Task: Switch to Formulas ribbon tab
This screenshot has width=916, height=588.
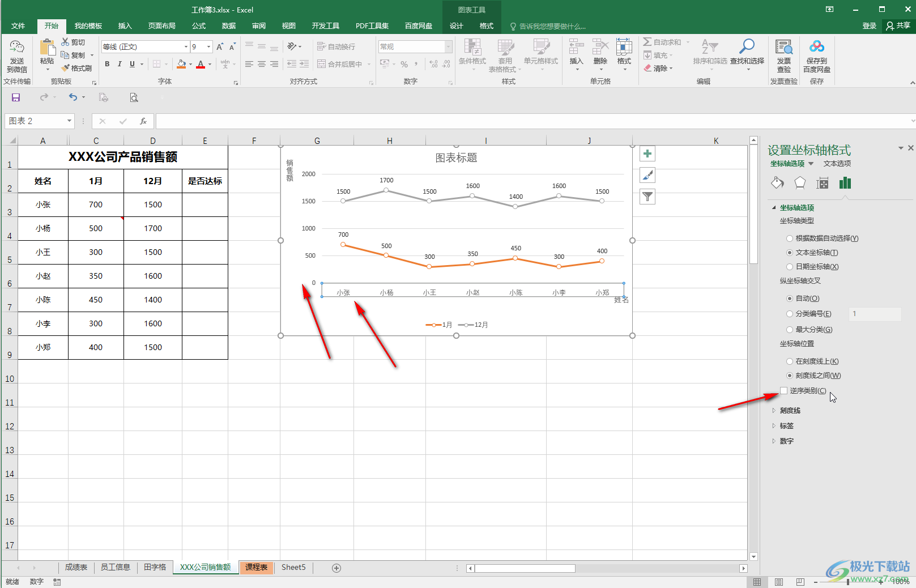Action: pos(199,26)
